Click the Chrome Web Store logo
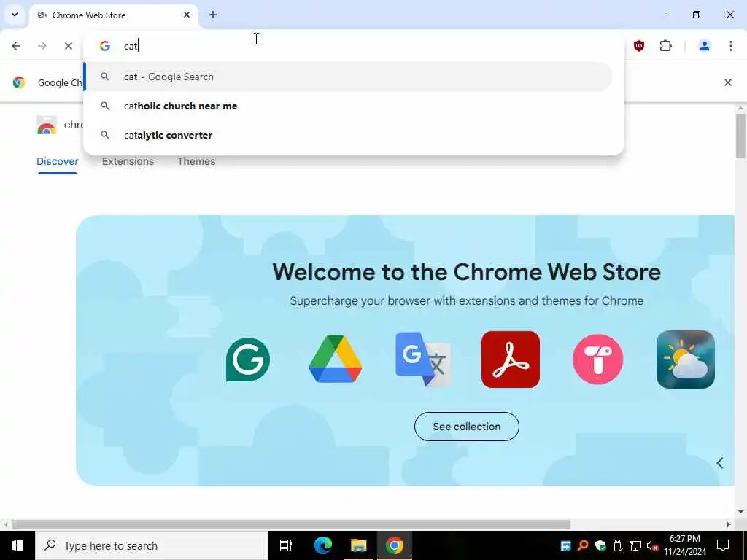747x560 pixels. click(47, 125)
